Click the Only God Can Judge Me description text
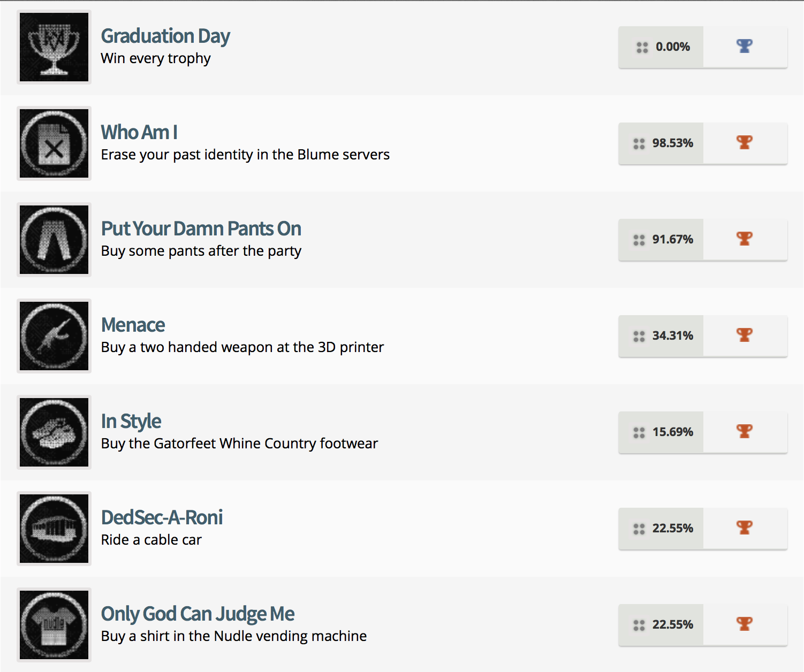This screenshot has height=672, width=804. [x=234, y=636]
